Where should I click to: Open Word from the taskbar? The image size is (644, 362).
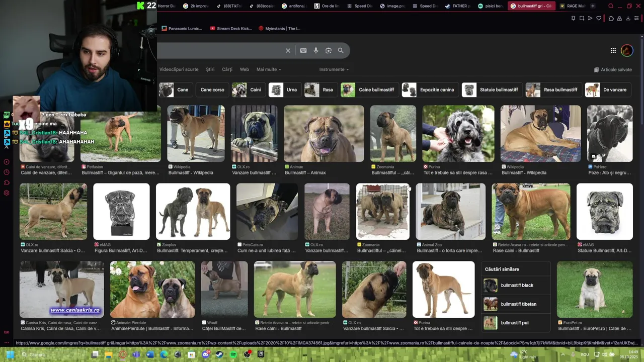pyautogui.click(x=149, y=354)
